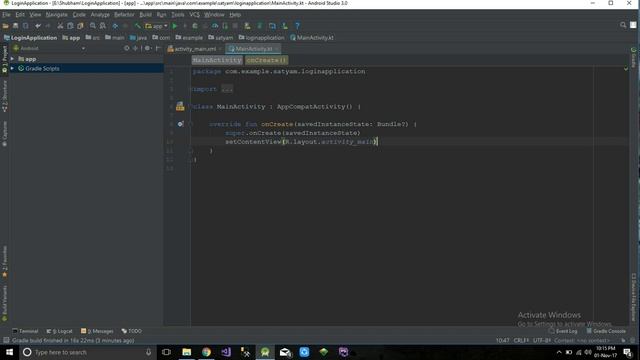Click the onCreate() structure breadcrumb
The height and width of the screenshot is (360, 640).
click(267, 60)
